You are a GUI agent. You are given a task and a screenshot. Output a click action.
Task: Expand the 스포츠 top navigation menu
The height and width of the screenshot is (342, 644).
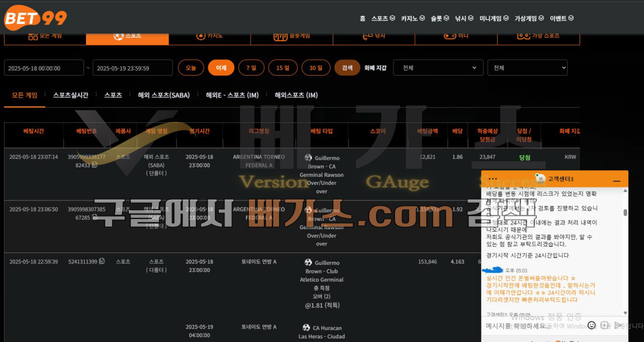(x=383, y=18)
